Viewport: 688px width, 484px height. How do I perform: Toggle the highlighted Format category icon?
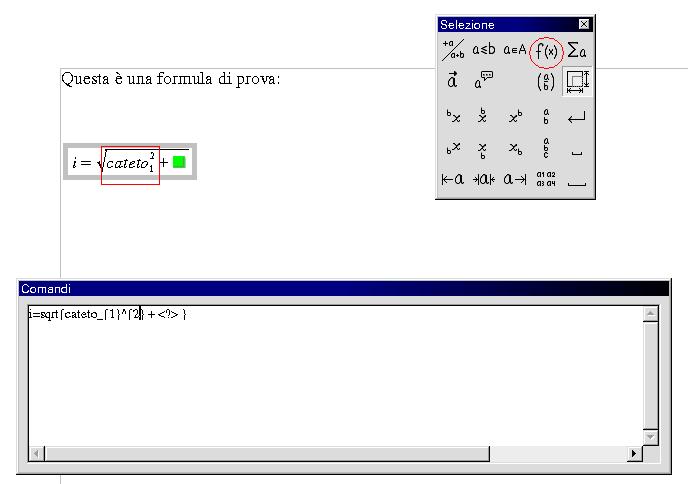tap(577, 81)
